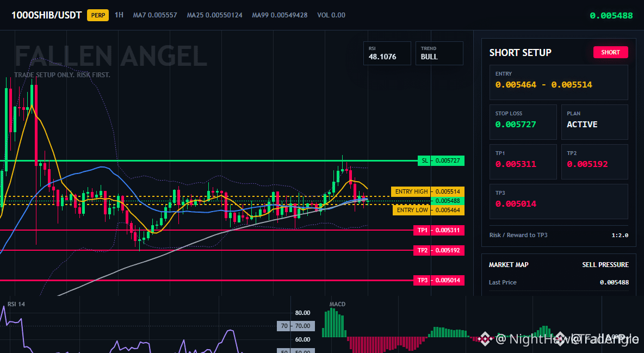
Task: Click the ENTRY LOW 0.005464 chart tag
Action: coord(429,210)
